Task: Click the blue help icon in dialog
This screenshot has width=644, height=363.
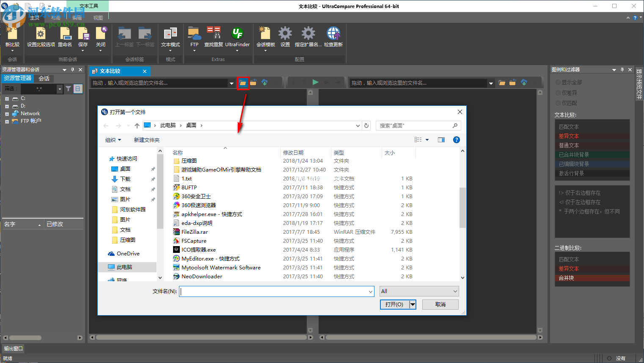Action: (457, 140)
